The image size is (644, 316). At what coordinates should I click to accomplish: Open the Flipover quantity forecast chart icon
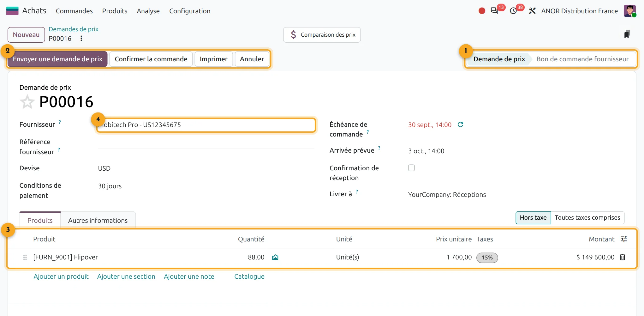[x=275, y=257]
